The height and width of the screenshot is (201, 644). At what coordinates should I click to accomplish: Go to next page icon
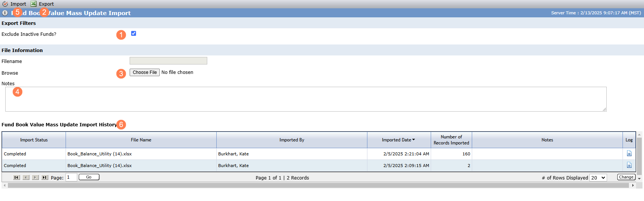pos(35,177)
